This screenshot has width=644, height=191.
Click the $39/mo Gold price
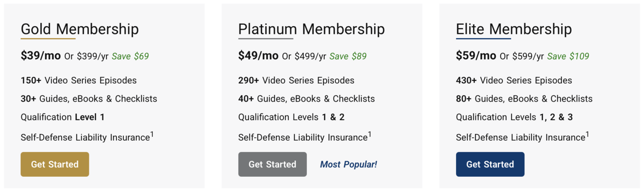click(41, 56)
